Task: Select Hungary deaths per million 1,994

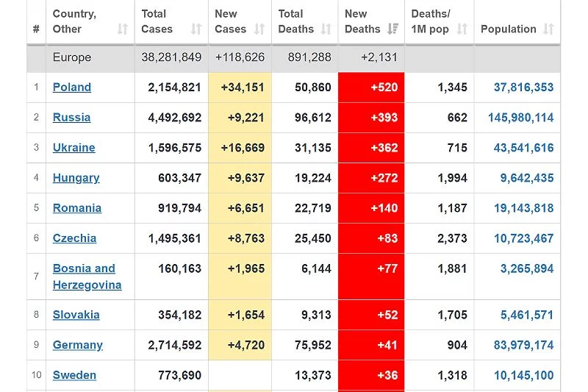Action: pyautogui.click(x=452, y=178)
